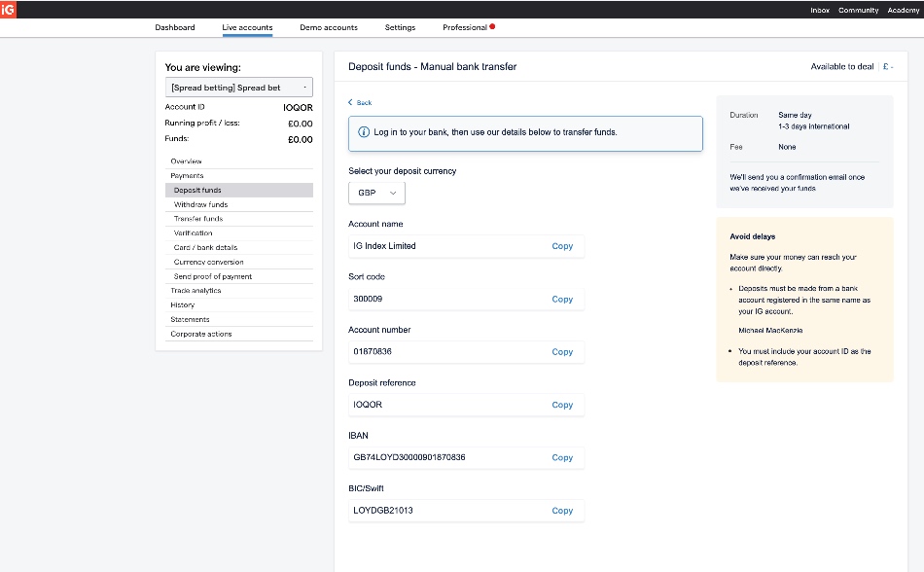This screenshot has height=572, width=924.
Task: Open the Inbox link in top bar
Action: 820,10
